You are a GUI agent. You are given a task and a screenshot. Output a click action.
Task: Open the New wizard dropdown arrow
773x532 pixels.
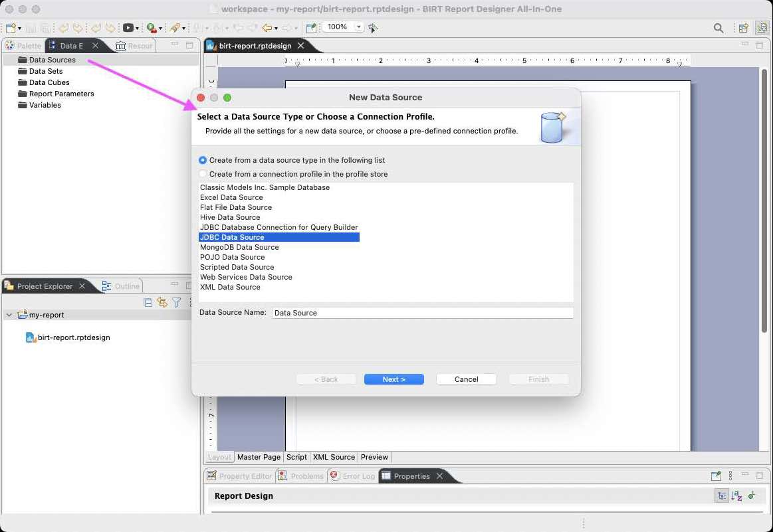(19, 29)
